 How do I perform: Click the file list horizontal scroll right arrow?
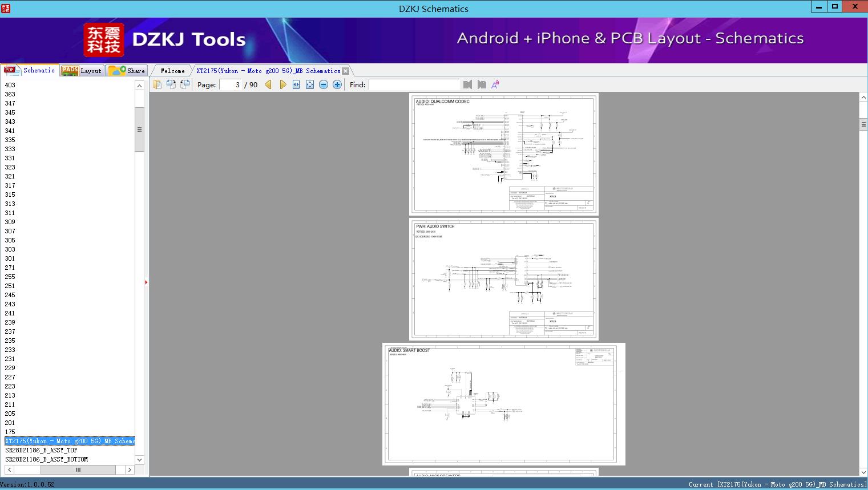[x=130, y=469]
